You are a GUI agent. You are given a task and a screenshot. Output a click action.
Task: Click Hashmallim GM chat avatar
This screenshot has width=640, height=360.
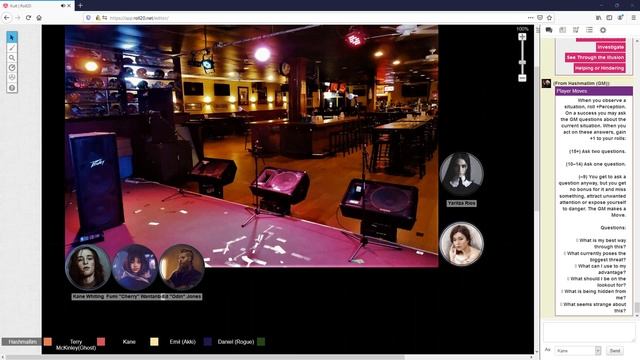tap(547, 83)
